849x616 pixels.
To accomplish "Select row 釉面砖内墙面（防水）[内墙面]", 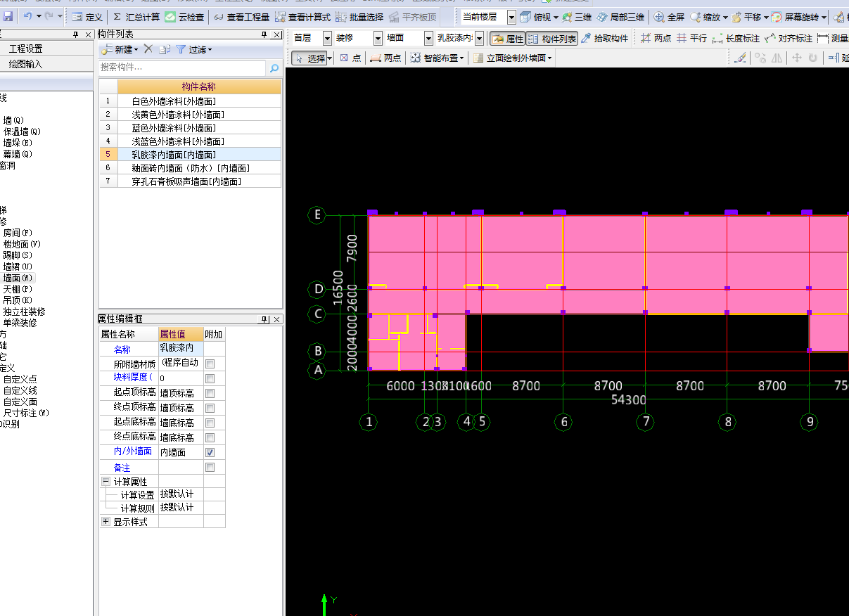I will (190, 168).
